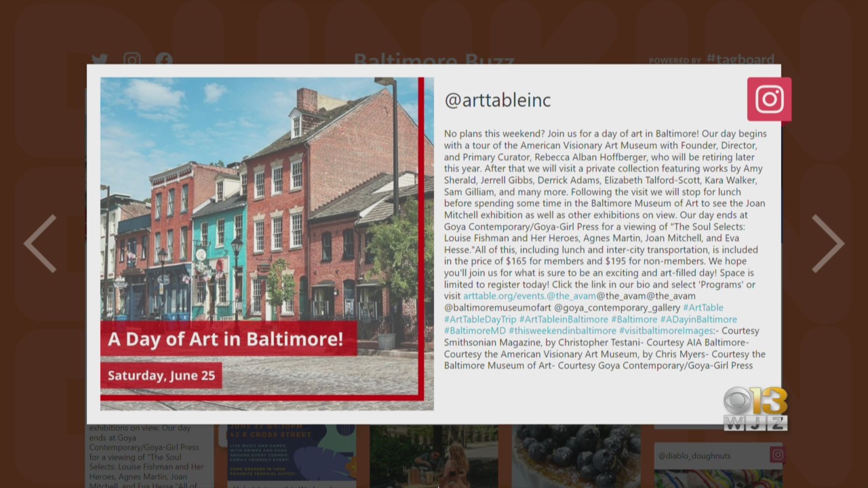Click 'A Day of Art in Baltimore!' banner
This screenshot has height=488, width=868.
(x=229, y=338)
